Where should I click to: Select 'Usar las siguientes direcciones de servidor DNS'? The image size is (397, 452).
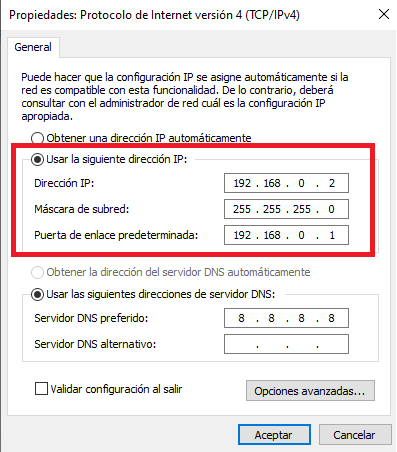tap(37, 294)
